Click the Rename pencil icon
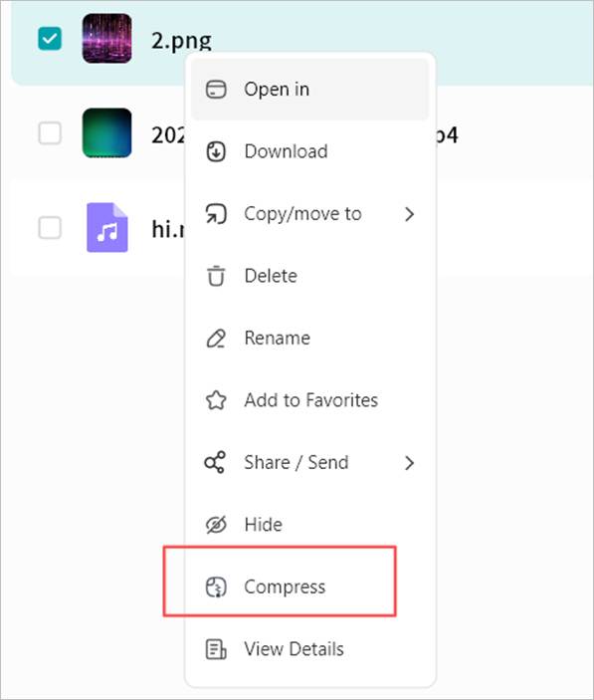 (216, 338)
